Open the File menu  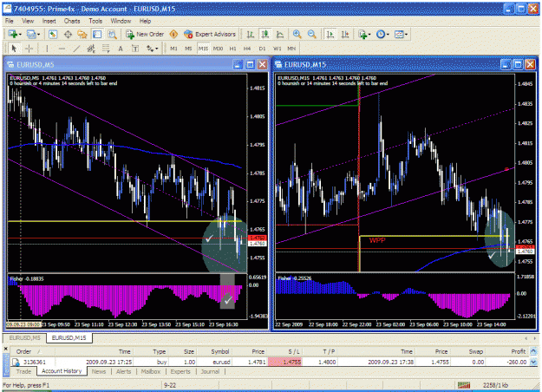coord(10,21)
